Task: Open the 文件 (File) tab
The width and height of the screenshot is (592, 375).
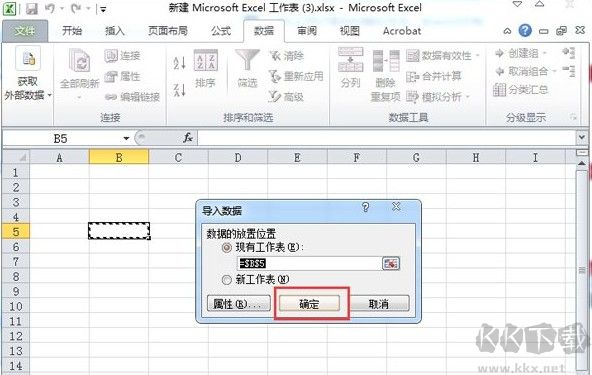Action: click(x=25, y=31)
